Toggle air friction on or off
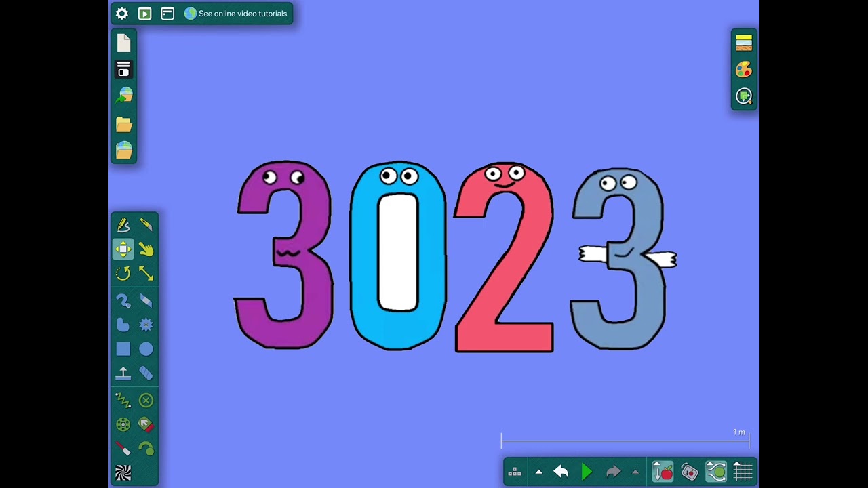 coord(716,472)
